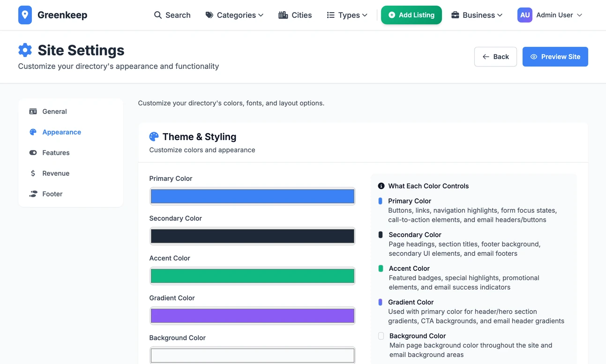Click the Greenkeep map pin logo icon
The height and width of the screenshot is (364, 606).
(x=25, y=15)
